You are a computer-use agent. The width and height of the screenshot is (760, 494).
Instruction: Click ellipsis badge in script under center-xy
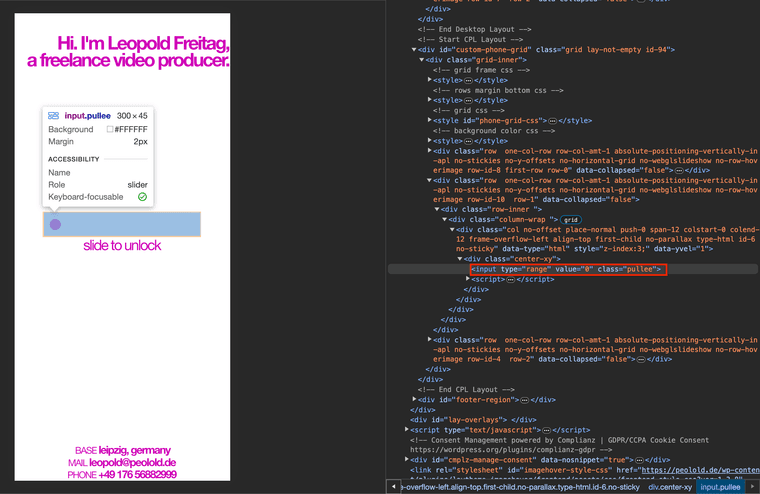(510, 279)
